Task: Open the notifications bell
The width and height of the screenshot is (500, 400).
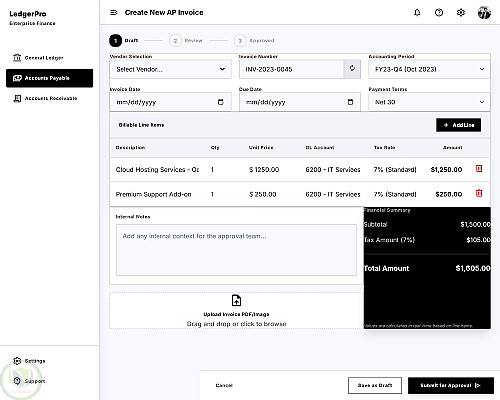Action: (x=417, y=13)
